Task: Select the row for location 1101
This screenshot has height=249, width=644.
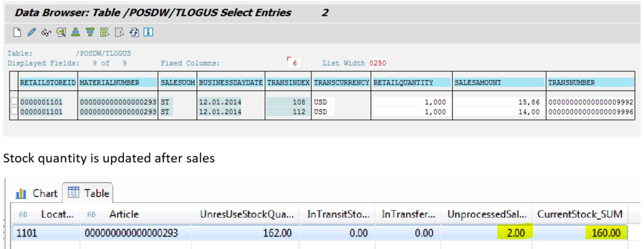Action: 46,233
